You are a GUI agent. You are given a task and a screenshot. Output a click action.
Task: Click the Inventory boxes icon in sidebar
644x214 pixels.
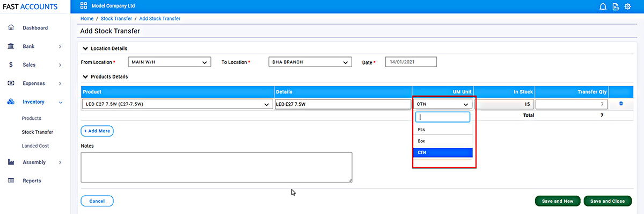(11, 102)
